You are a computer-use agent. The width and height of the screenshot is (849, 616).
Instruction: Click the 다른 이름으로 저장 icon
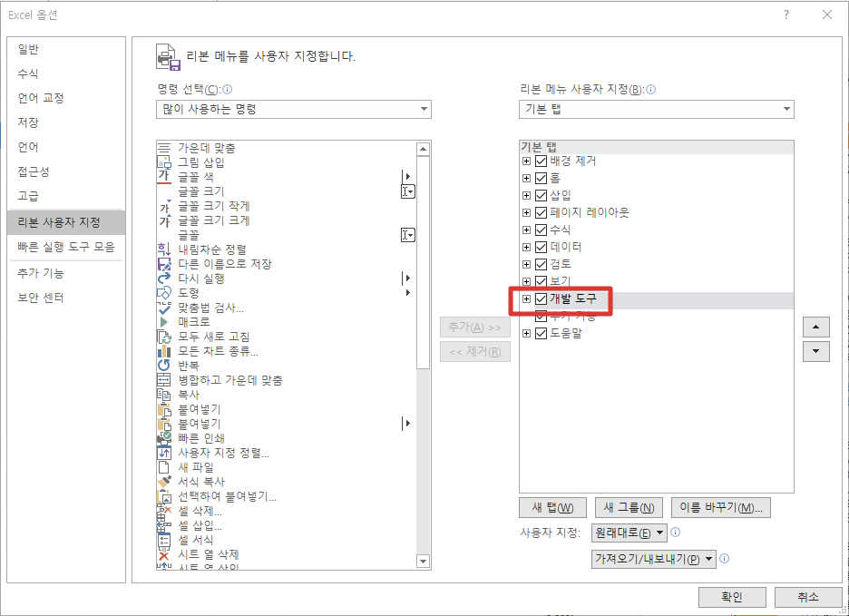[x=164, y=264]
